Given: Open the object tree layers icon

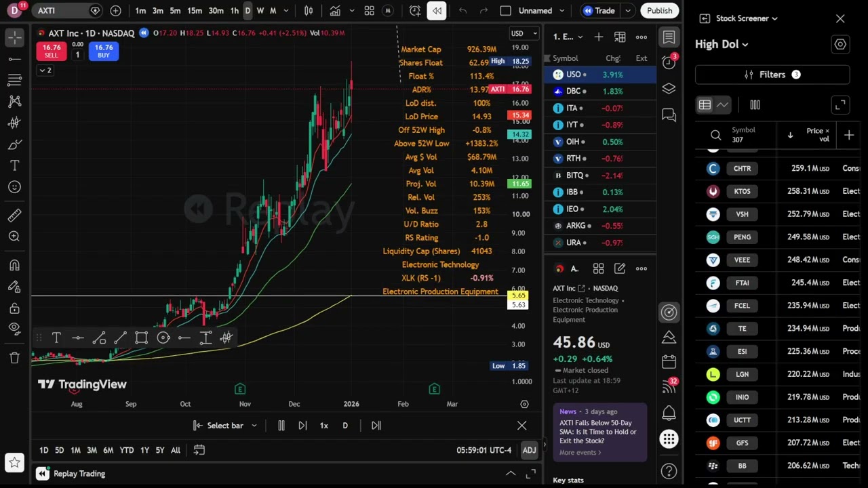Looking at the screenshot, I should point(669,89).
